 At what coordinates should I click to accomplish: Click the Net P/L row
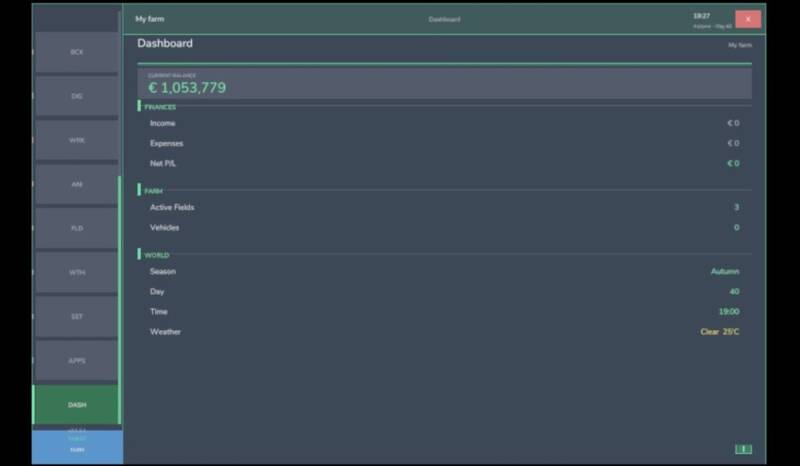[x=444, y=163]
